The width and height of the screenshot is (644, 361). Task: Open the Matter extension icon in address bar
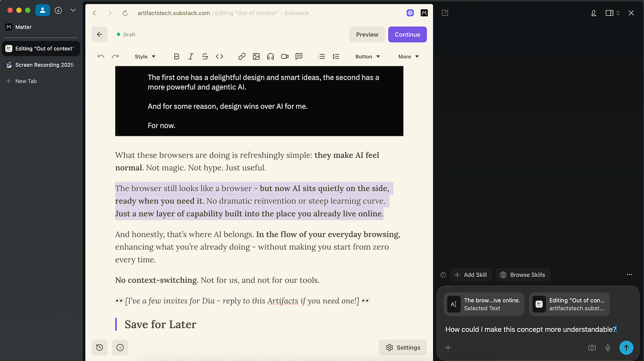(424, 13)
